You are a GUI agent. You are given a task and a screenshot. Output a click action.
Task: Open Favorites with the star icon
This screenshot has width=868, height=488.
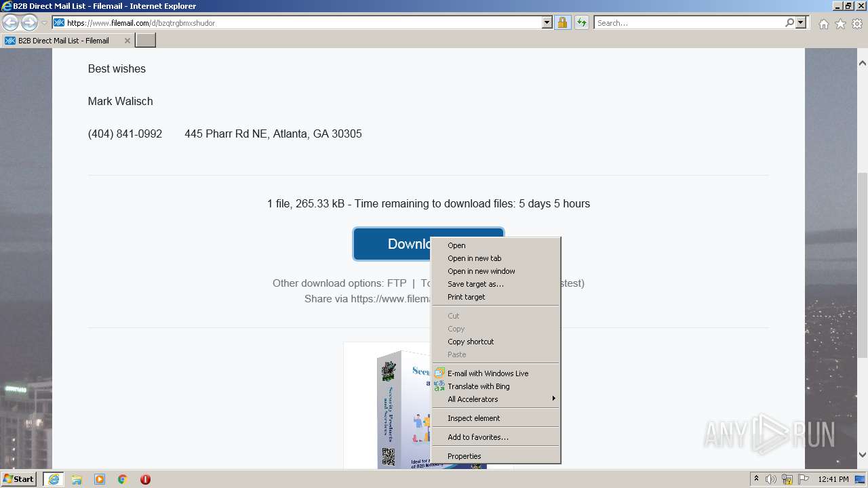(840, 24)
